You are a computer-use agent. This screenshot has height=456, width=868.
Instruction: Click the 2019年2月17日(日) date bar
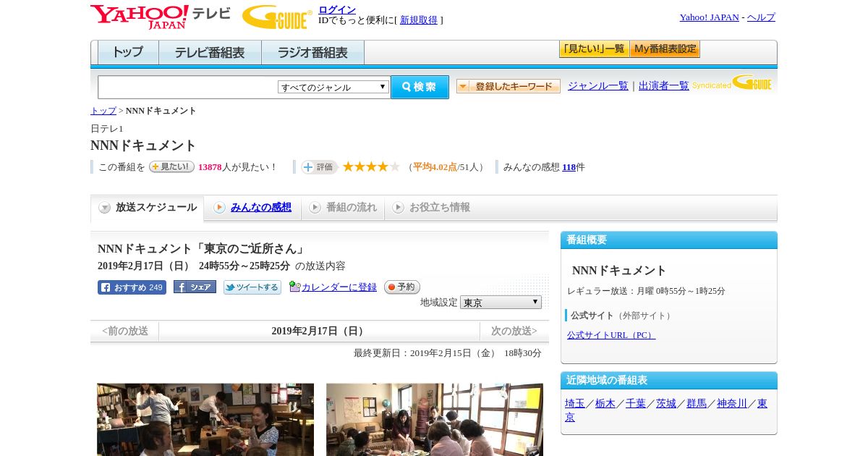pos(319,331)
